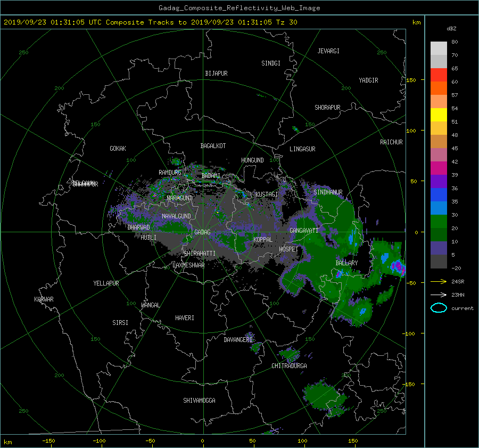
Task: Click the 'current' legend label
Action: [x=463, y=308]
